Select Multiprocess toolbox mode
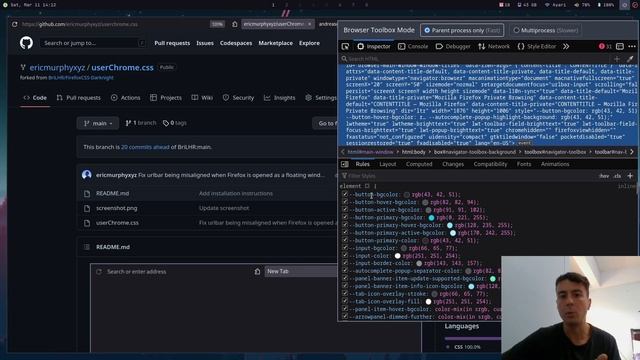The height and width of the screenshot is (360, 640). click(546, 30)
